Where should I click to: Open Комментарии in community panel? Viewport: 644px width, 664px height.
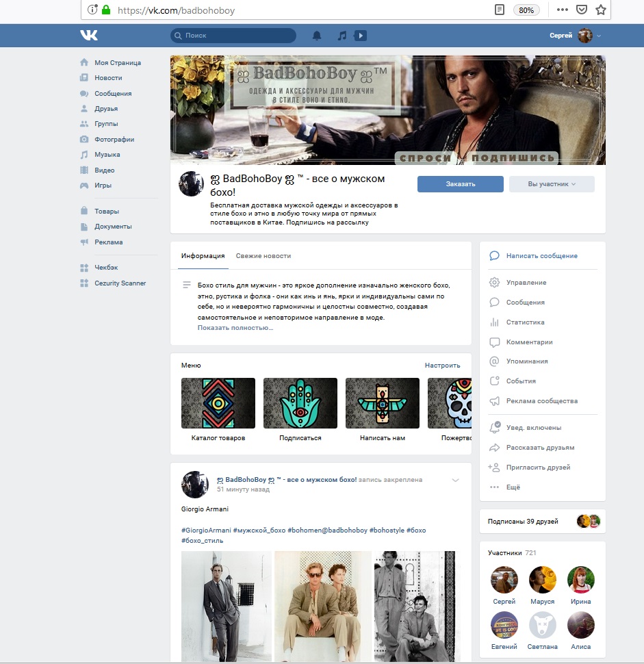(x=529, y=342)
